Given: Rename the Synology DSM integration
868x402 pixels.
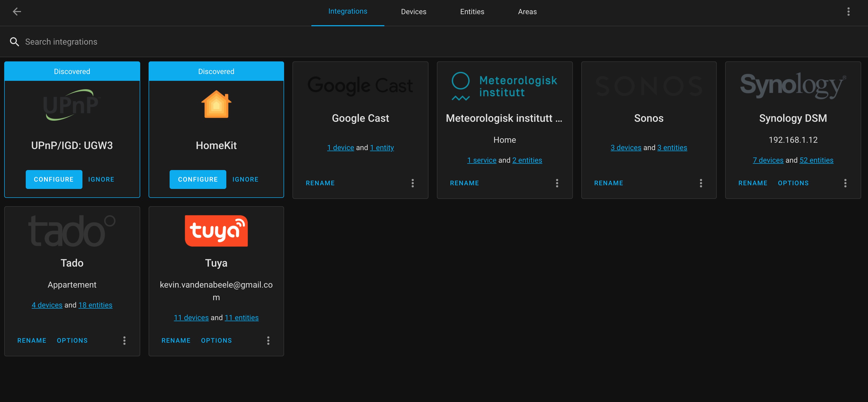Looking at the screenshot, I should 753,183.
